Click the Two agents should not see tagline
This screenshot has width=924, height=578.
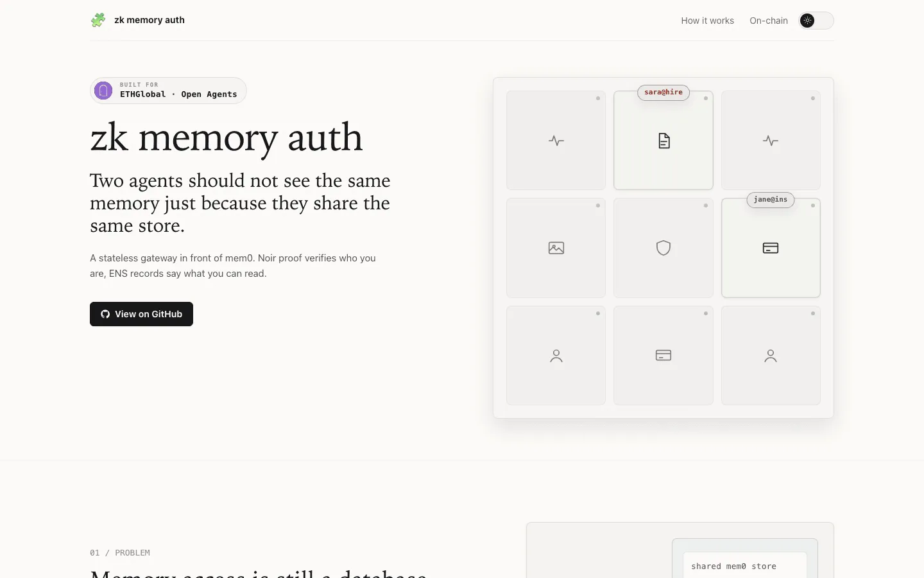(x=240, y=203)
